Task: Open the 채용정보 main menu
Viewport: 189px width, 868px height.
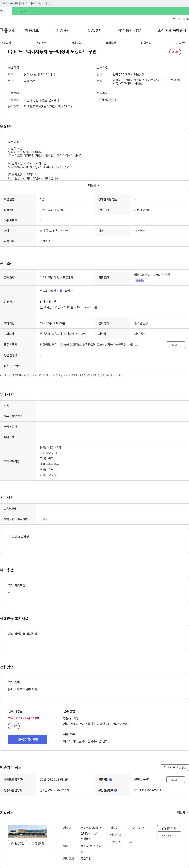Action: [x=32, y=30]
